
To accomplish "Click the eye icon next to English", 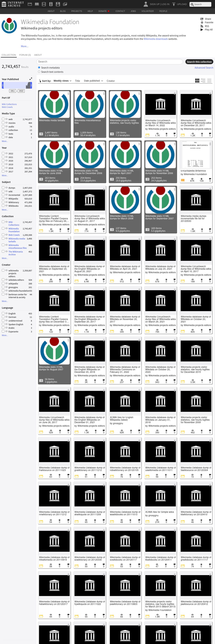I will pos(7,313).
